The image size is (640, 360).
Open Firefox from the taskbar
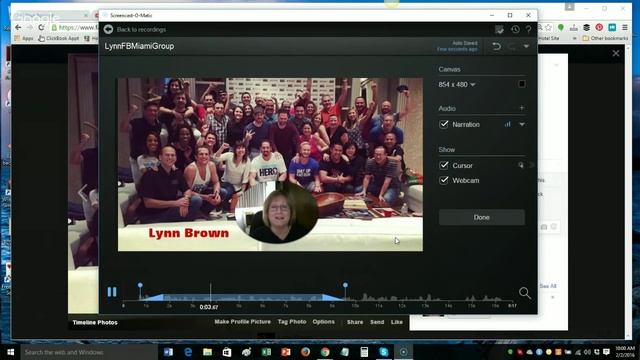tap(305, 352)
